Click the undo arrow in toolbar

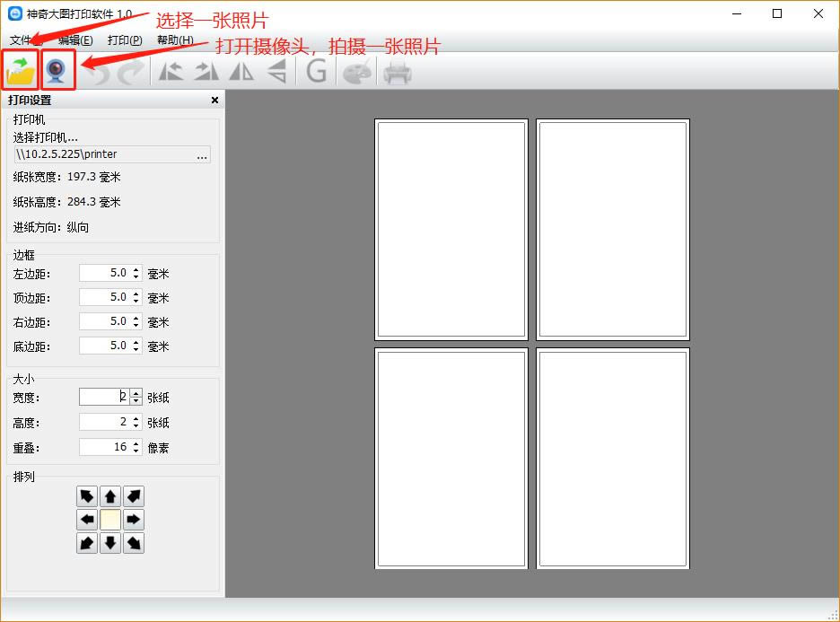pos(96,72)
